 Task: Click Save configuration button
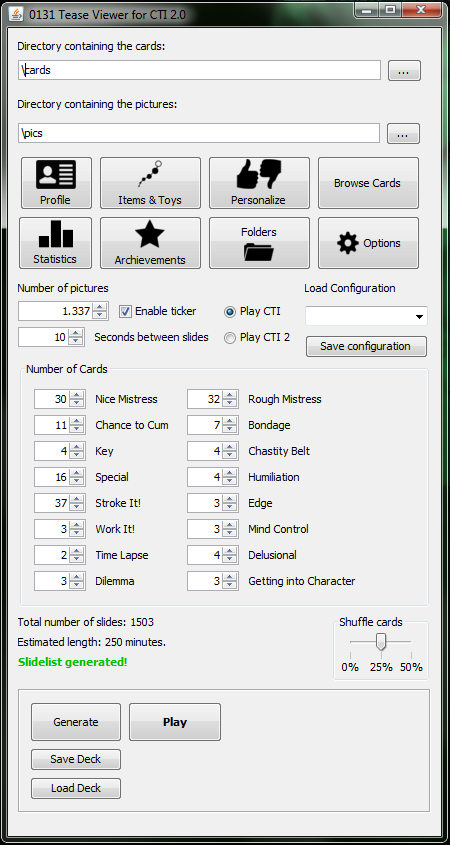366,347
